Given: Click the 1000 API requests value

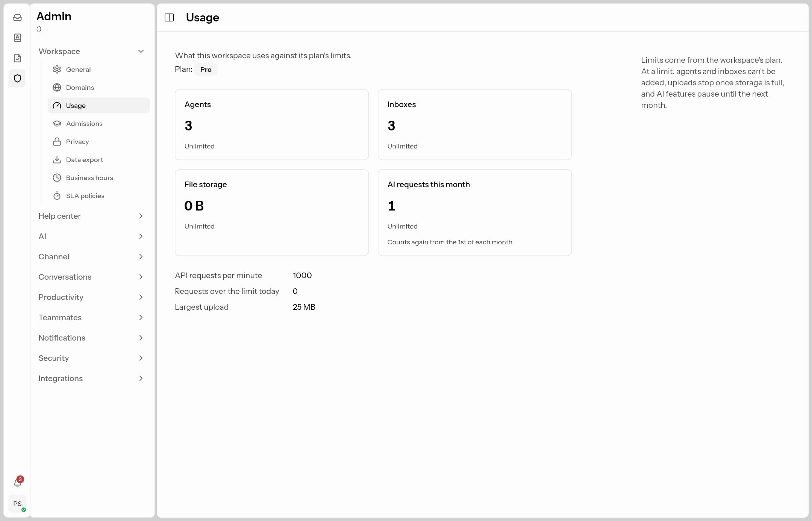Looking at the screenshot, I should [x=302, y=276].
